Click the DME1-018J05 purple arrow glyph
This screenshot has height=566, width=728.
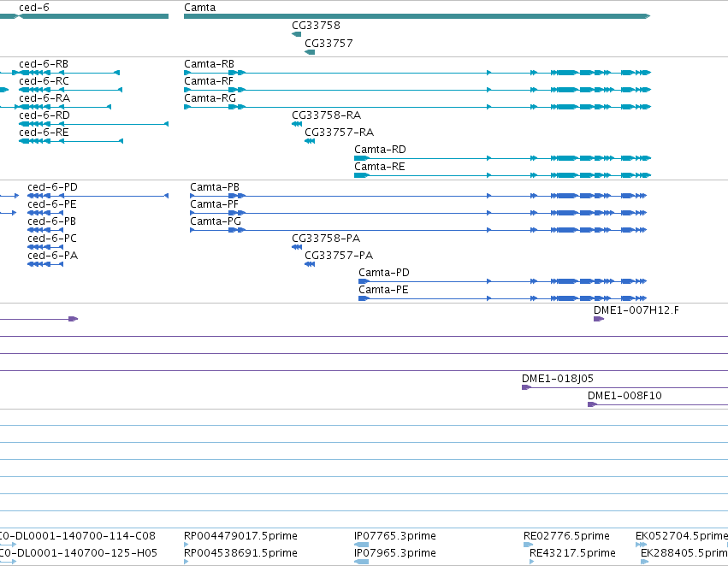(526, 387)
